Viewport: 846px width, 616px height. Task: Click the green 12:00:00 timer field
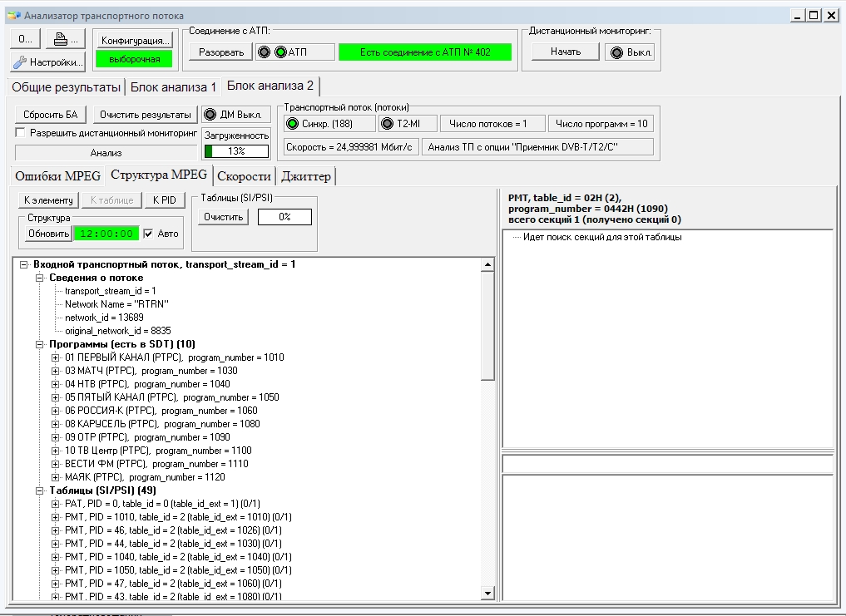tap(106, 234)
